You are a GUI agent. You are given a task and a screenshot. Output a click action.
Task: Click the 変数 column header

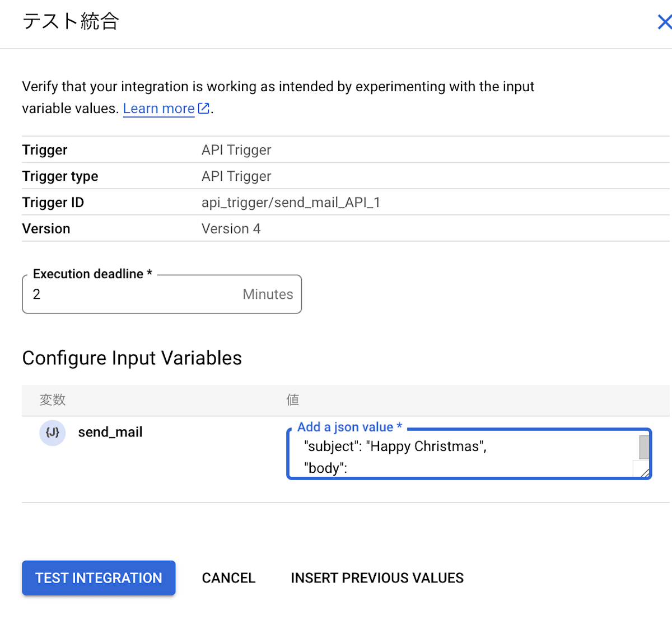(x=53, y=400)
